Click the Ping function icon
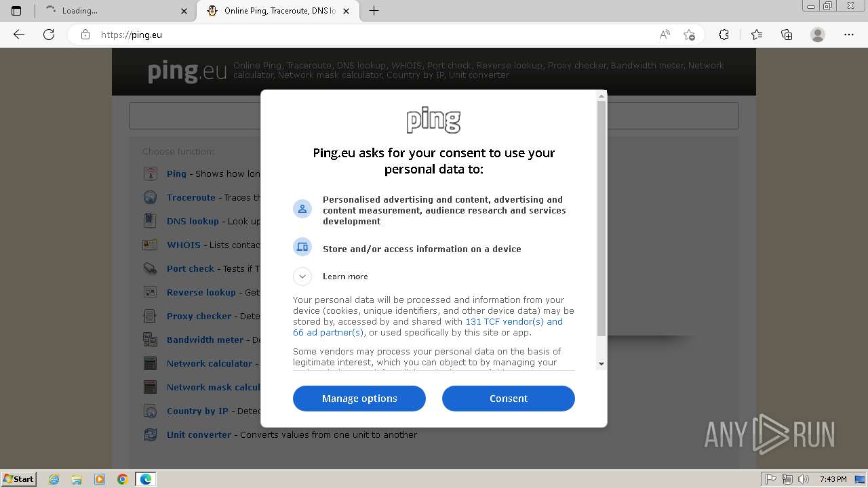This screenshot has height=488, width=868. click(150, 174)
